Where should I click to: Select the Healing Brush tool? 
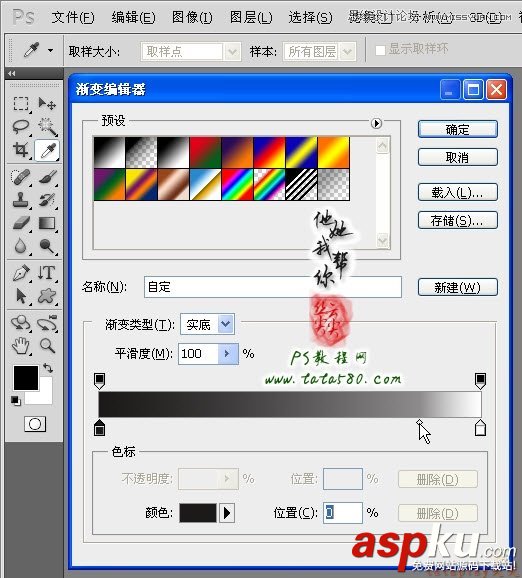[21, 177]
